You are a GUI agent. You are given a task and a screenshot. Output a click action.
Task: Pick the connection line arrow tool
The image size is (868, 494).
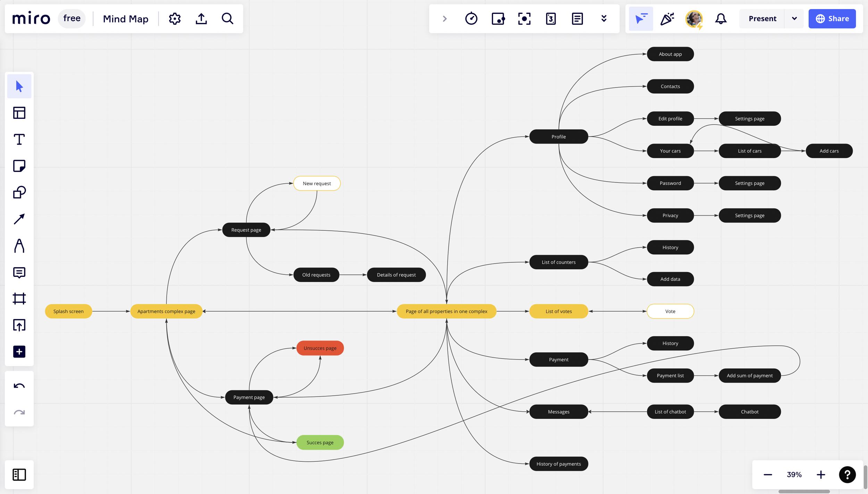19,219
